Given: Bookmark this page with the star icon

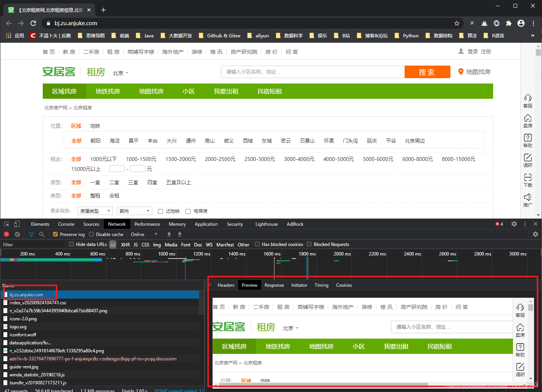Looking at the screenshot, I should click(457, 23).
